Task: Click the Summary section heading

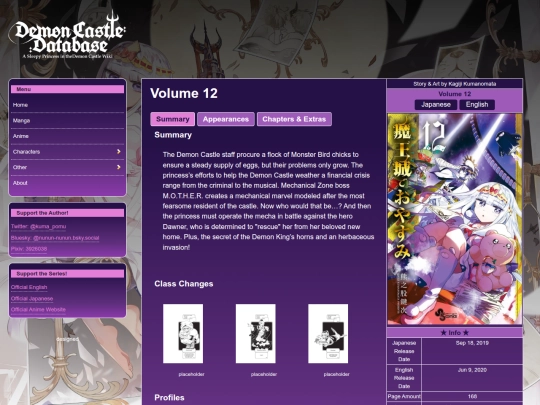Action: point(173,135)
